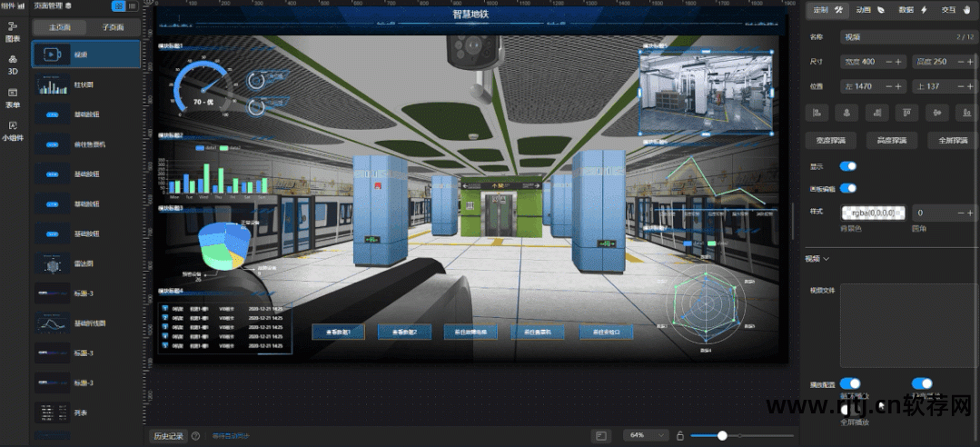Click the 前往售票机 canvas button
This screenshot has height=447, width=980.
(538, 332)
